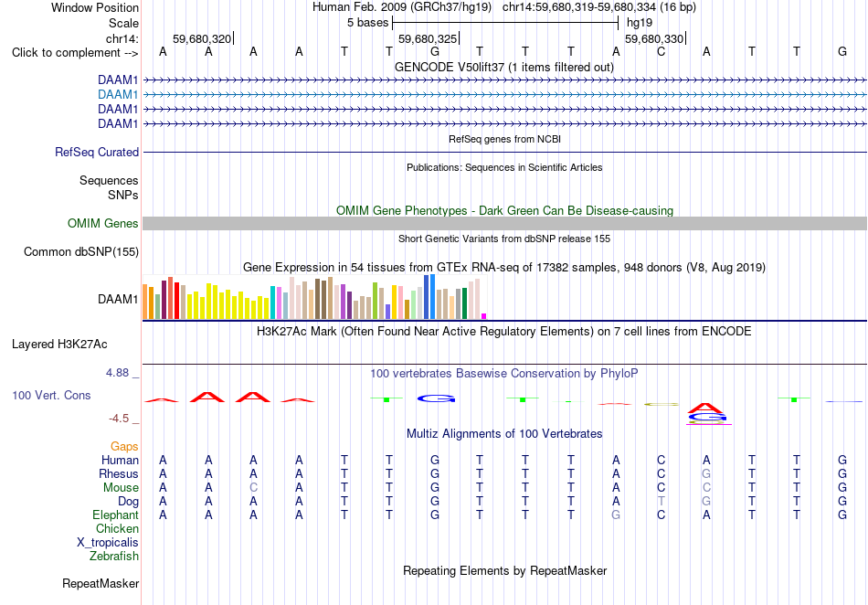
Task: Click the gray G base in Rhesus row
Action: 706,473
